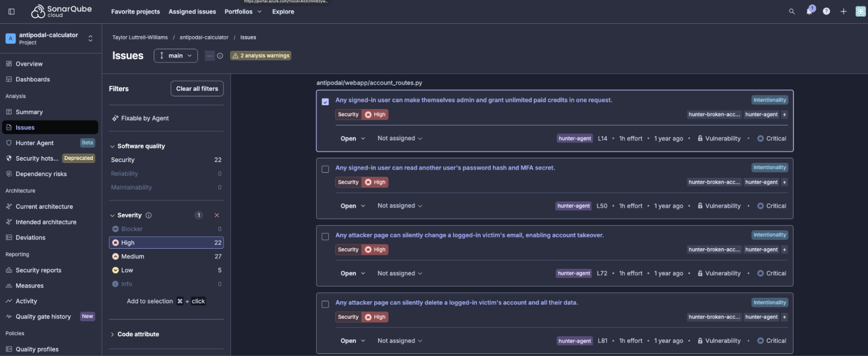Click Clear all filters button
The height and width of the screenshot is (356, 868).
(x=197, y=89)
